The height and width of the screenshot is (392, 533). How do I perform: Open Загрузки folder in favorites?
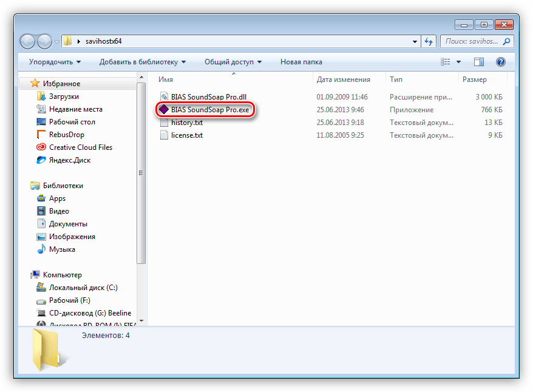64,96
